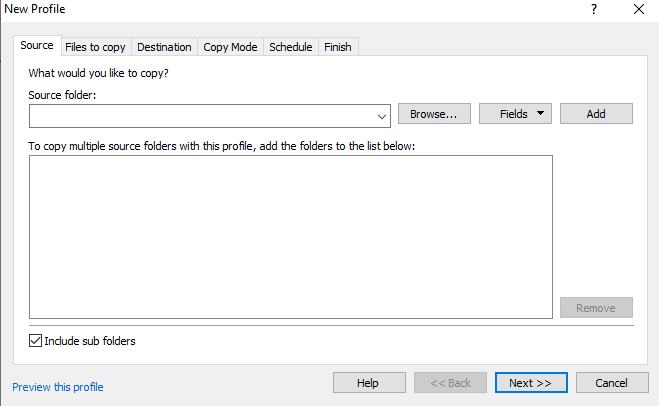Image resolution: width=659 pixels, height=406 pixels.
Task: Open the Preview this profile link
Action: (x=58, y=387)
